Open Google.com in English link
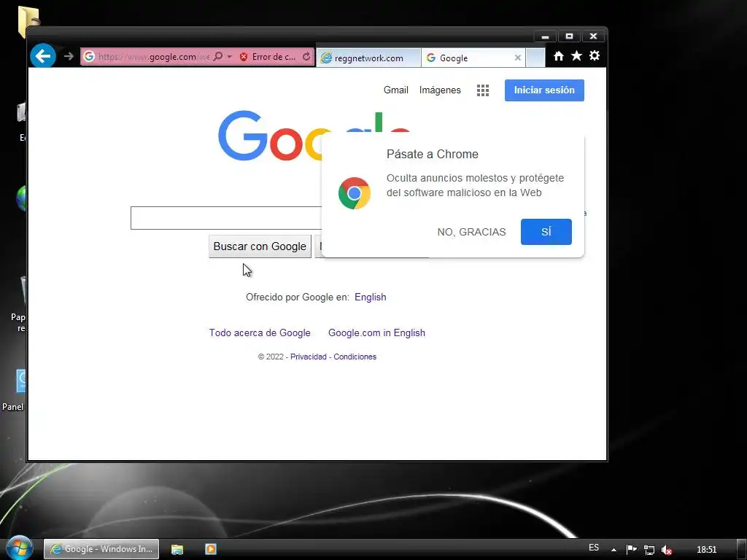 pos(376,332)
